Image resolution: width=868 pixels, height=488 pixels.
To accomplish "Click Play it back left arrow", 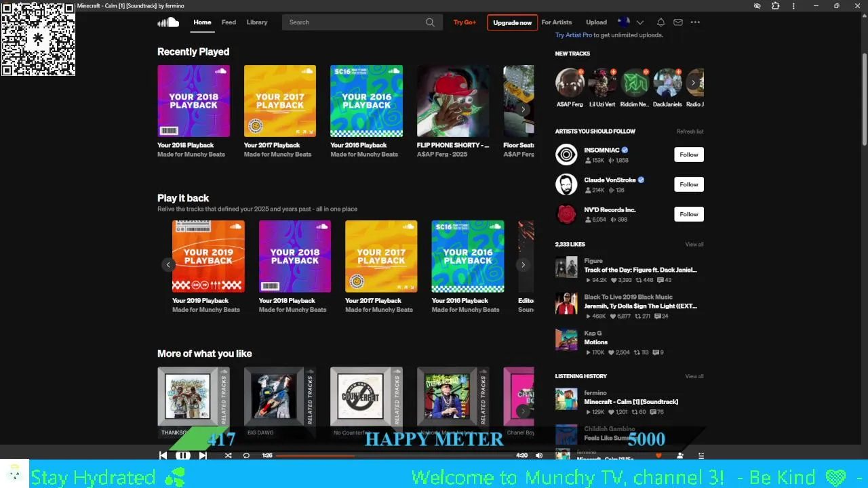I will (x=168, y=265).
